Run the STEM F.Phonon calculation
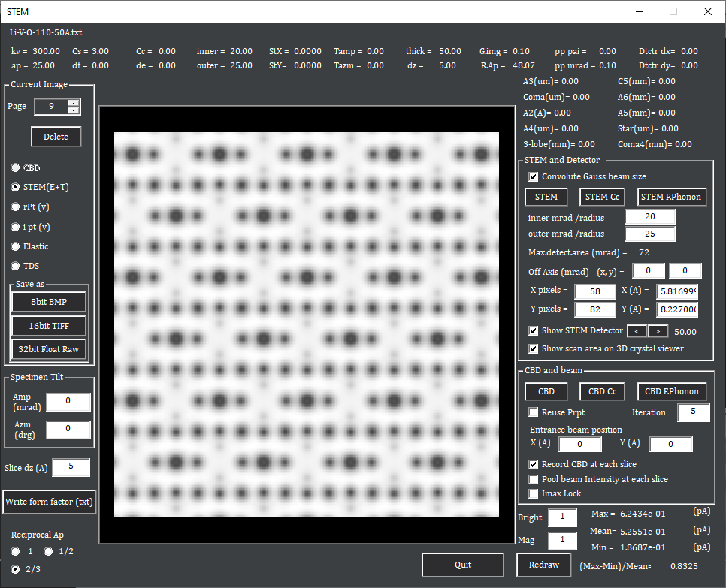Viewport: 726px width, 588px height. click(672, 197)
